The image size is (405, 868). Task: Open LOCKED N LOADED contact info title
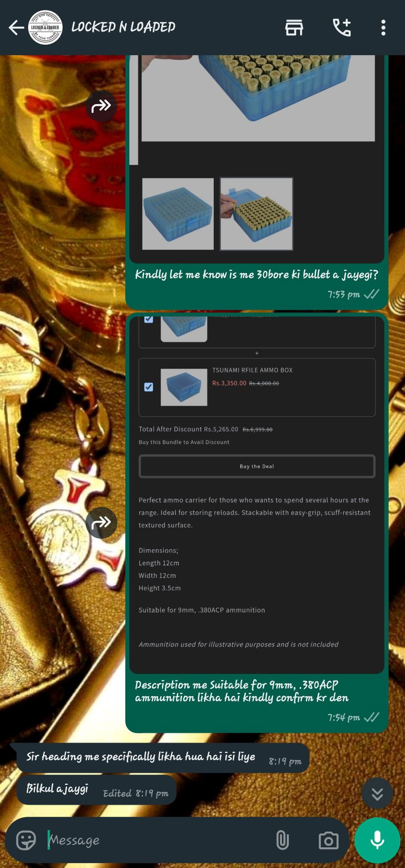tap(123, 27)
